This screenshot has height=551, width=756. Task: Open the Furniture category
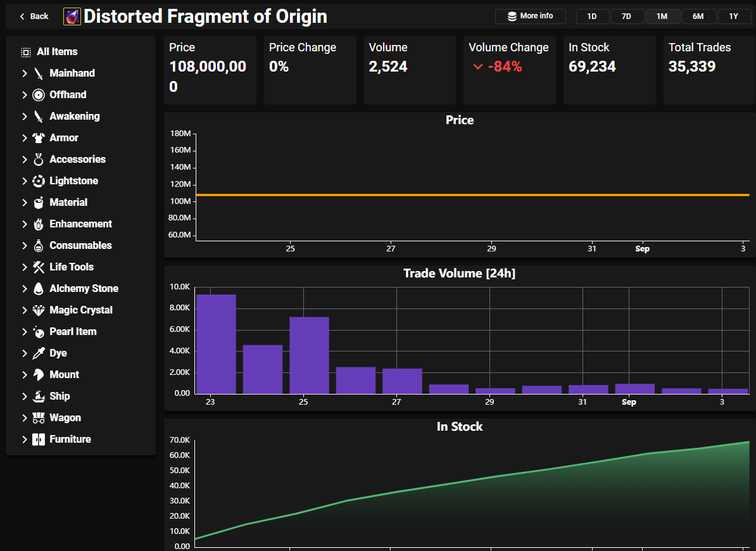[x=70, y=440]
